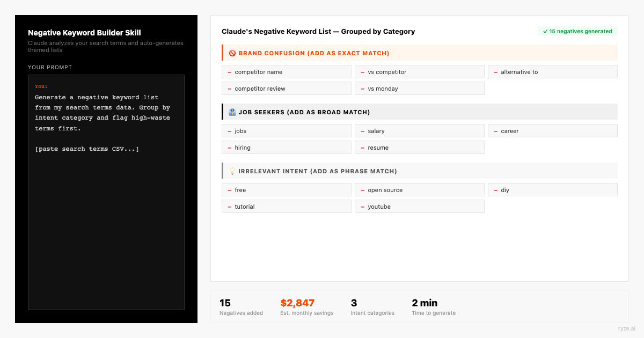Click the job seeker icon in header
644x338 pixels.
point(232,112)
